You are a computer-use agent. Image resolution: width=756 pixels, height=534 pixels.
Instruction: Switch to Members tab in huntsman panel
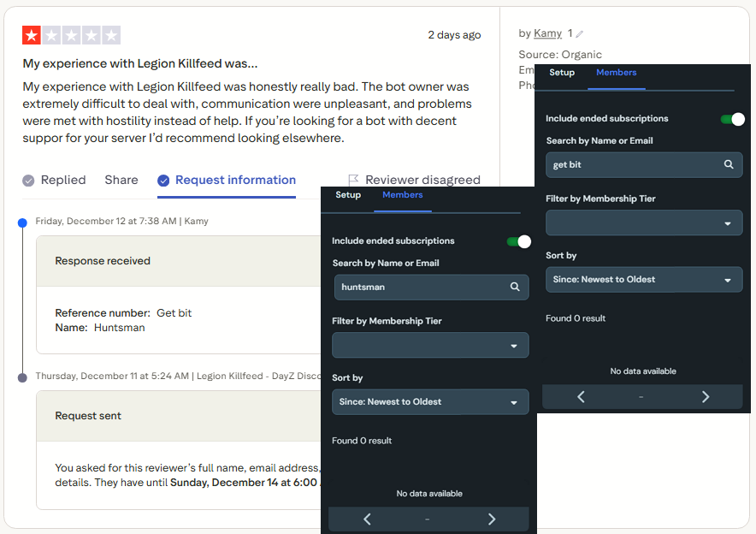tap(403, 195)
